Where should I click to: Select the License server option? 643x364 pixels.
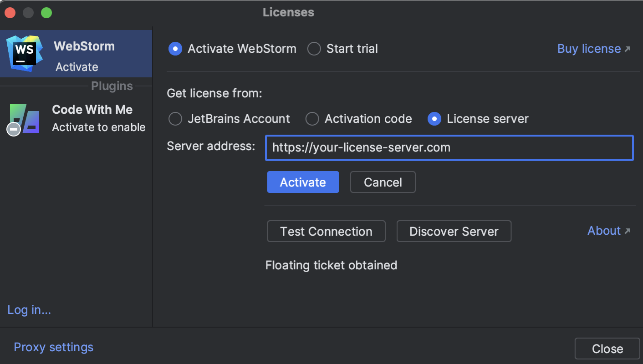[x=434, y=119]
